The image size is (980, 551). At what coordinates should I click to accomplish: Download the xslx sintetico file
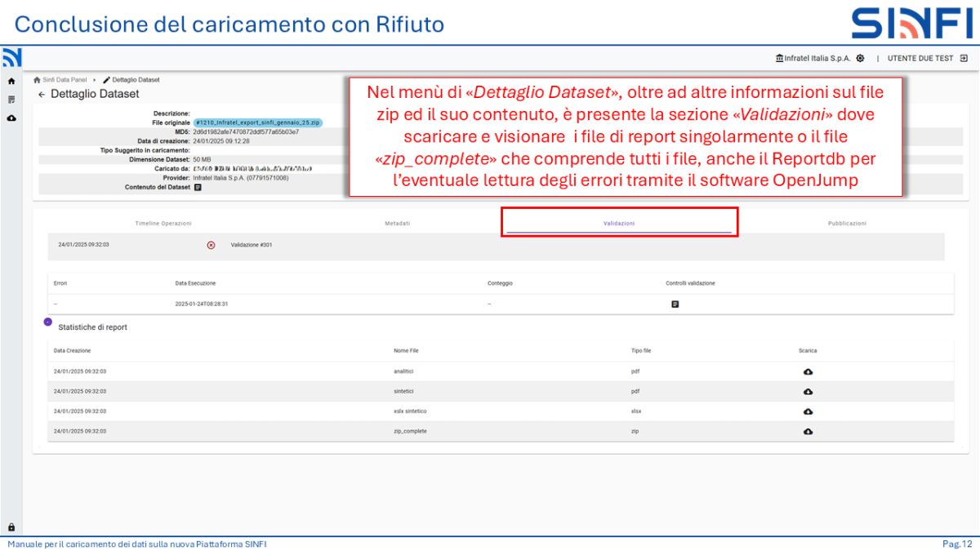pyautogui.click(x=808, y=411)
